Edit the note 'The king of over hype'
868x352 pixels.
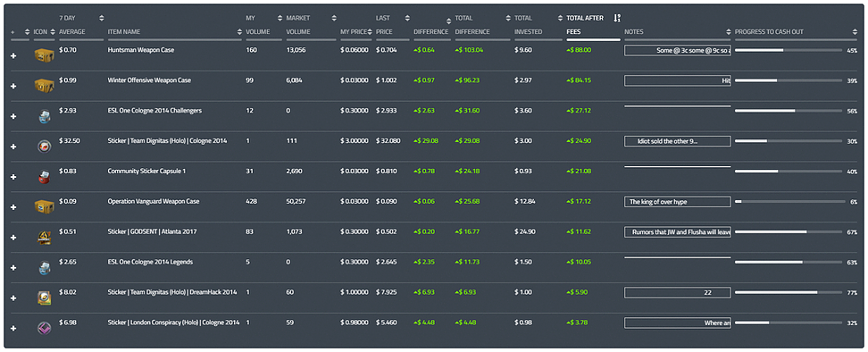[678, 202]
